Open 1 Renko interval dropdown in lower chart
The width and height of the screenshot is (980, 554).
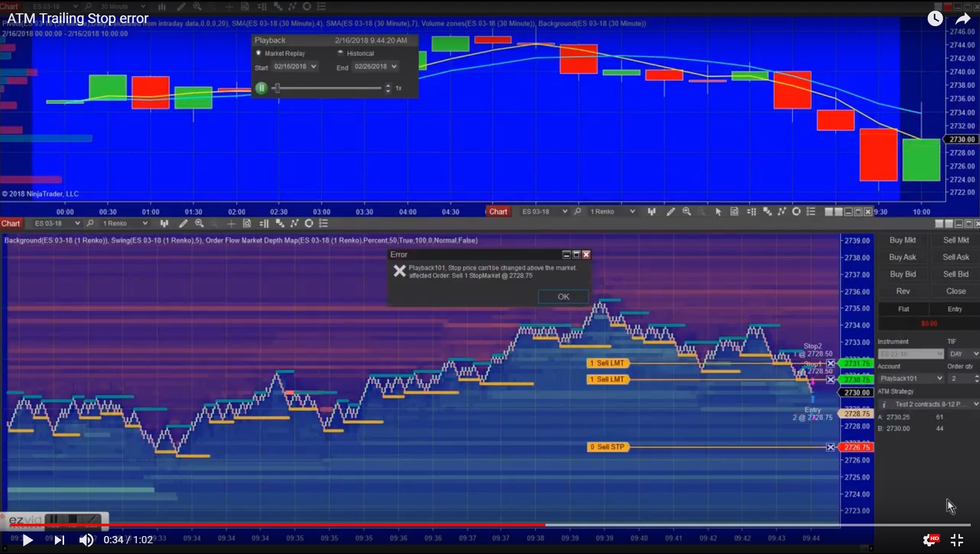[125, 224]
